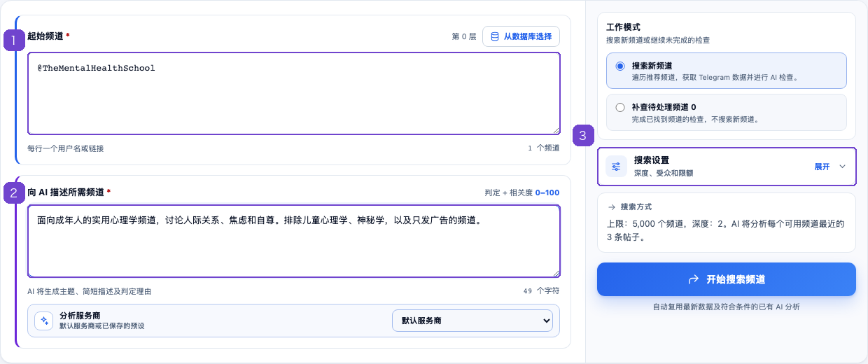Image resolution: width=868 pixels, height=364 pixels.
Task: Click the 第 0 层 label
Action: pos(464,36)
